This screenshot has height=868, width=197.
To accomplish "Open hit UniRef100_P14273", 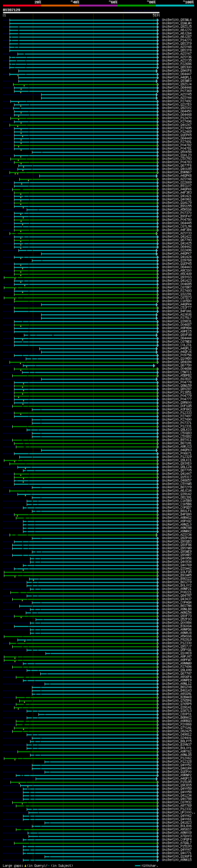I will pyautogui.click(x=176, y=40).
